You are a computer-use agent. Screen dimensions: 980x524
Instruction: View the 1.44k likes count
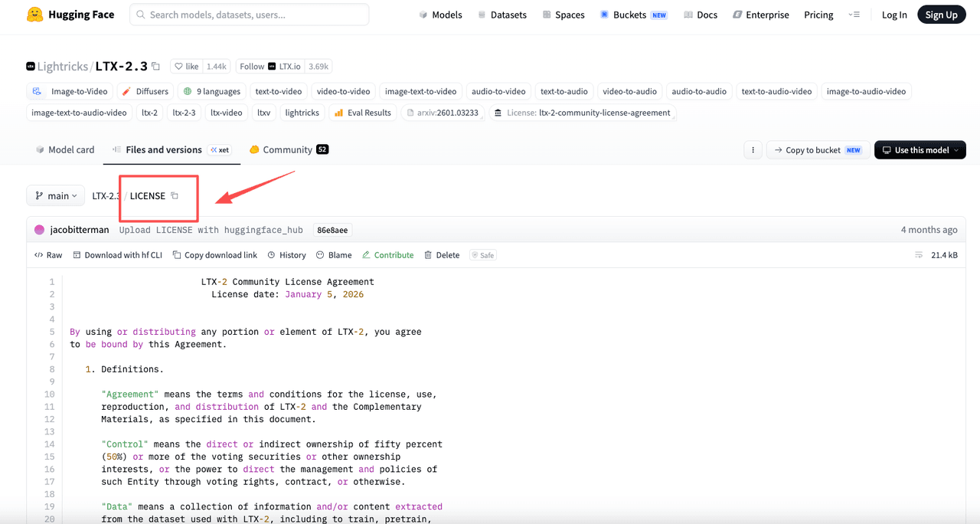[x=217, y=67]
